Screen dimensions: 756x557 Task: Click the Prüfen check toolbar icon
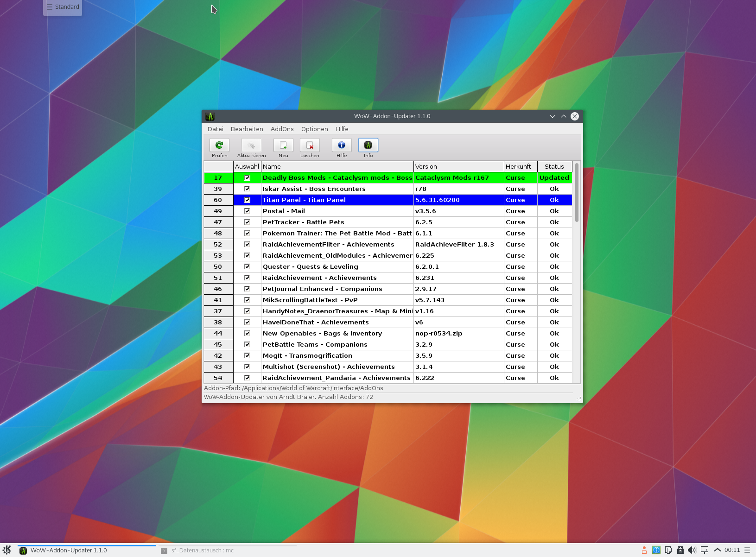(219, 145)
